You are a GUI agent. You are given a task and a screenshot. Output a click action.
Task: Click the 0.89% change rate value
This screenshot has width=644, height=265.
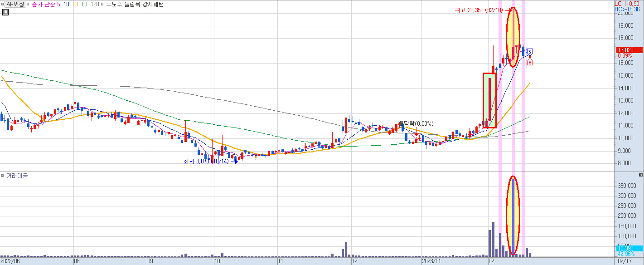624,55
